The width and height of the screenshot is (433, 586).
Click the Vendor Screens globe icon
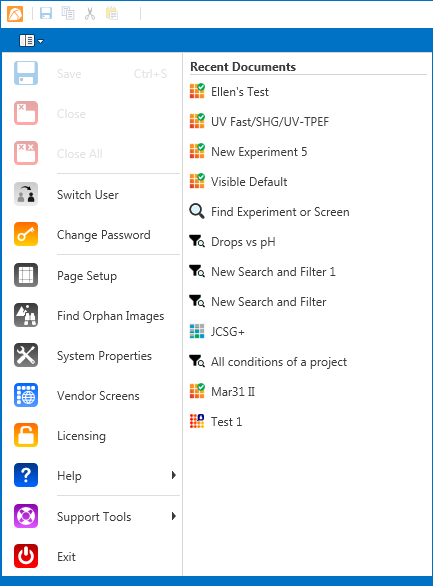pyautogui.click(x=26, y=395)
